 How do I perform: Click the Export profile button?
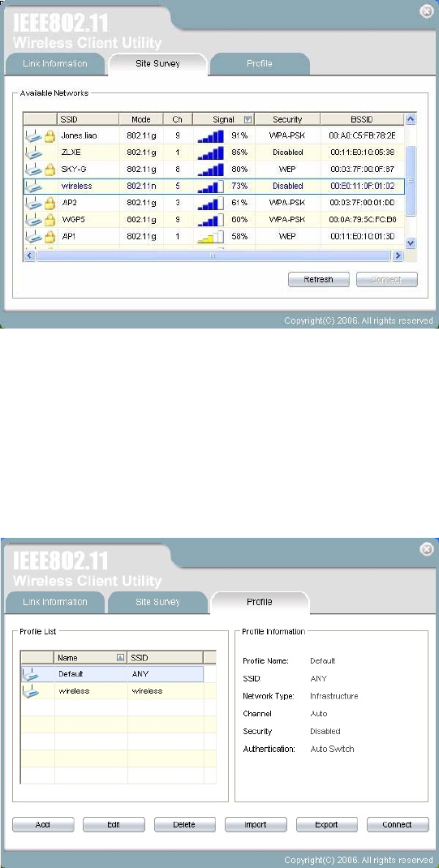coord(327,824)
